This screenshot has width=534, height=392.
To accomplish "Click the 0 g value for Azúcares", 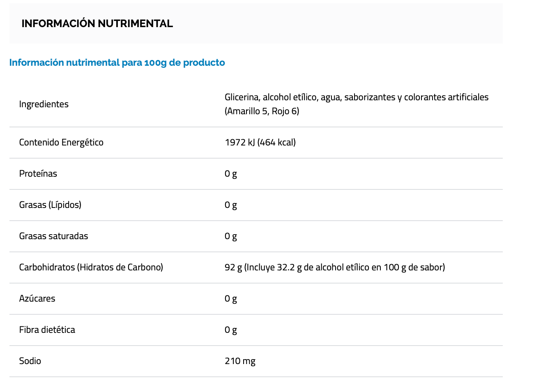I will point(231,298).
